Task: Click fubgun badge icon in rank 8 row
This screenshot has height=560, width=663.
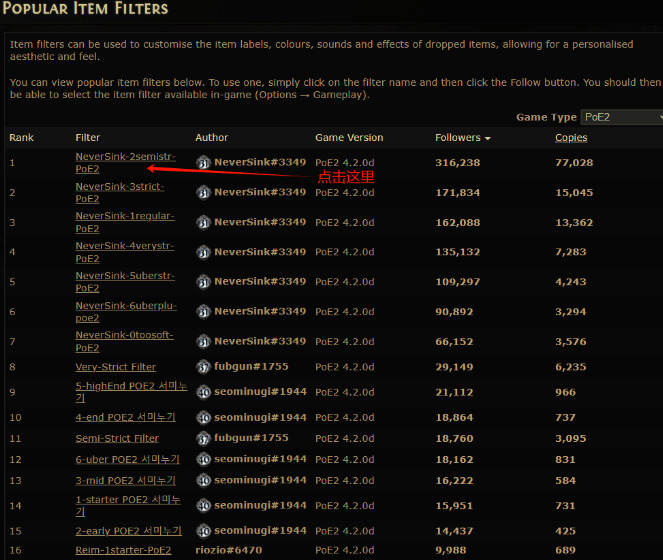Action: pos(203,367)
